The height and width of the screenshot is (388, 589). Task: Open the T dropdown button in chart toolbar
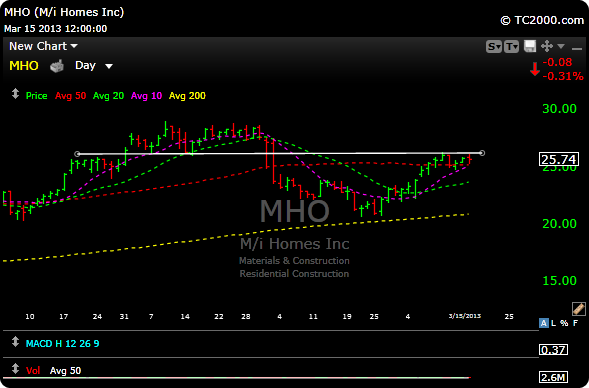[x=512, y=47]
